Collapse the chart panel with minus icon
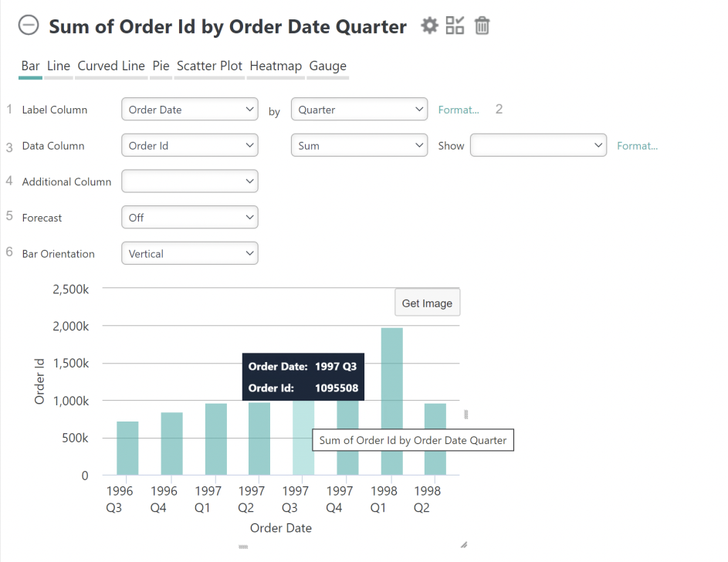 pos(29,25)
